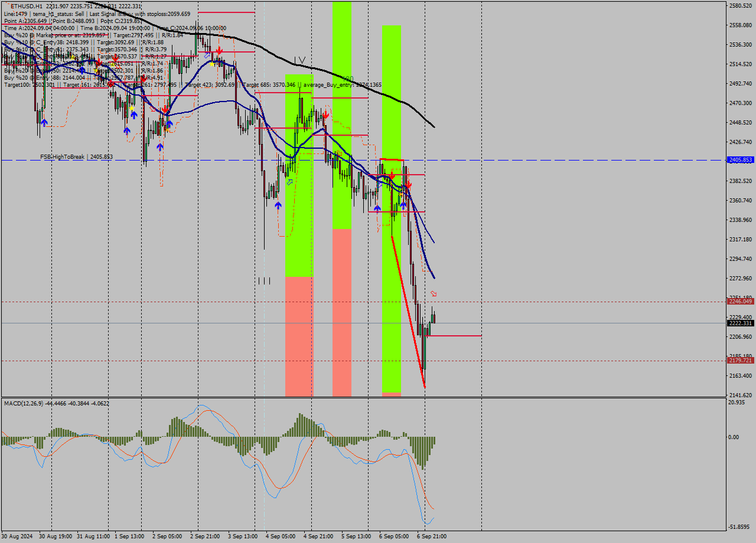Click the salmon red zone under 4 Sep 05:00
756x543 pixels.
299,336
